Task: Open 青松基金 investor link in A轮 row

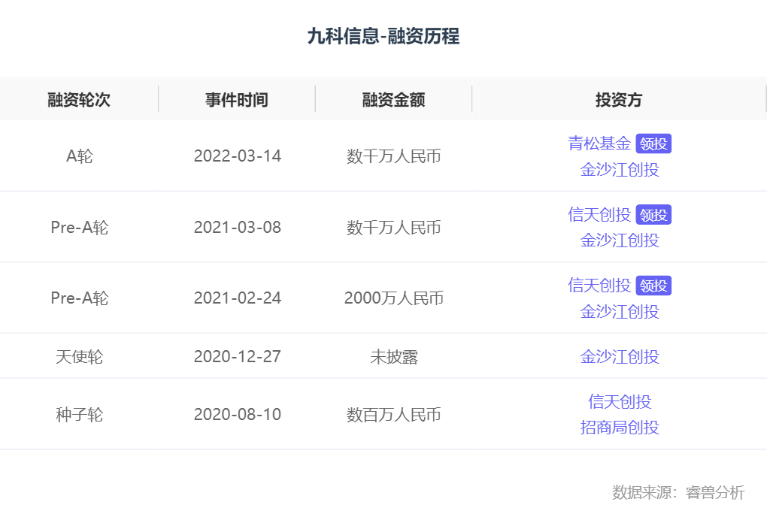Action: [599, 144]
